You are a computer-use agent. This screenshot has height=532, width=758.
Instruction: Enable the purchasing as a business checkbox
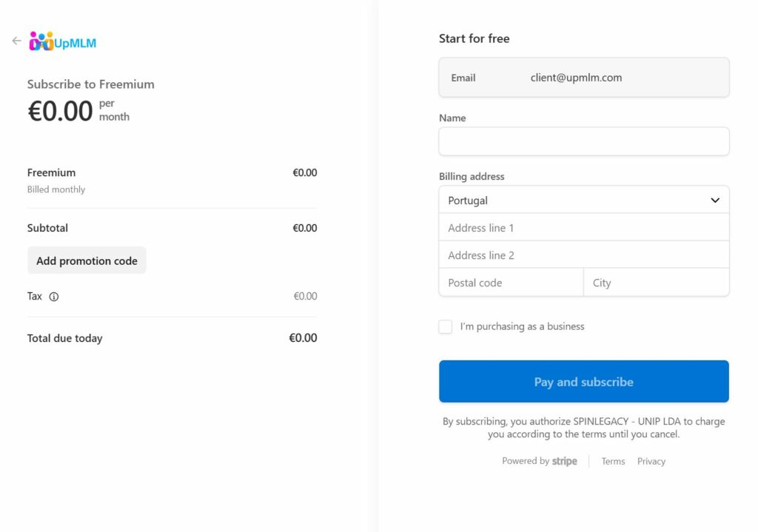tap(446, 327)
